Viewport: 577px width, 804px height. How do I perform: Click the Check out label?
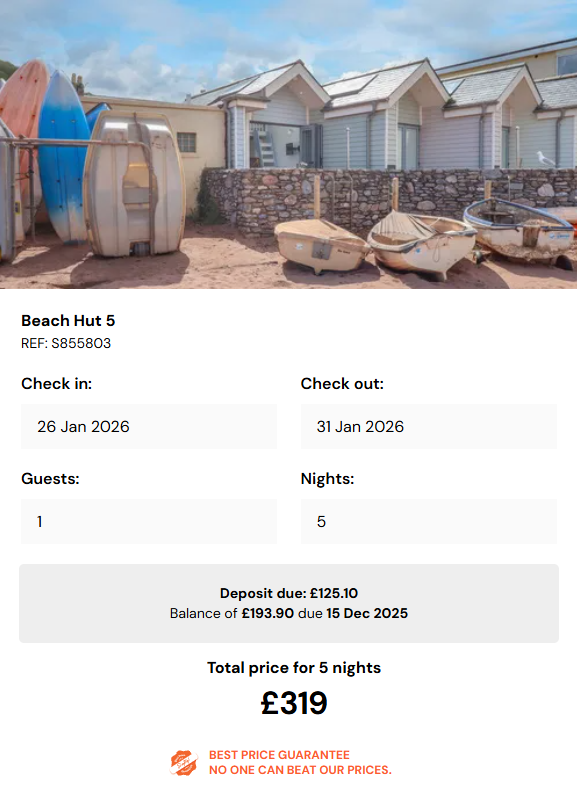339,383
